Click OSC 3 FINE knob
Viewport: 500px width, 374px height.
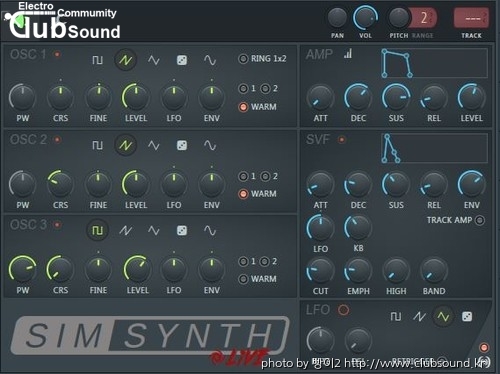[x=98, y=269]
